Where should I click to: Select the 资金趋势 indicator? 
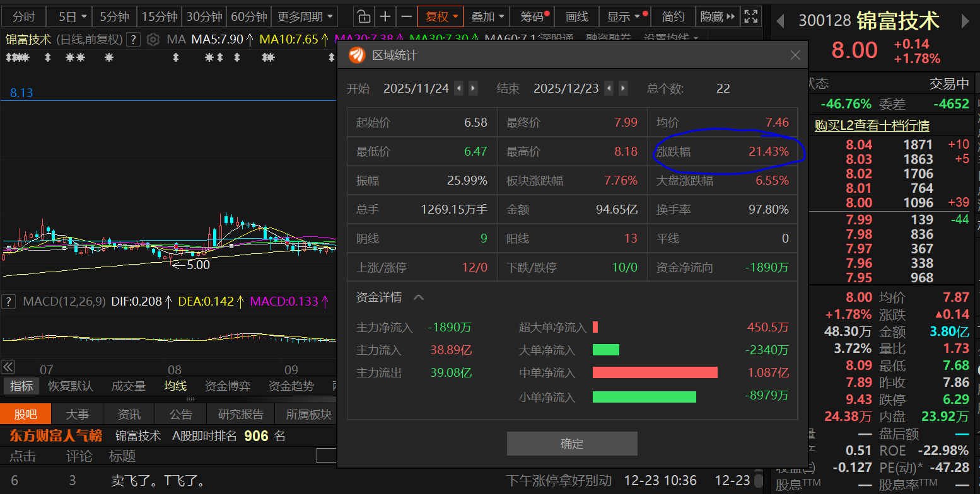click(x=291, y=386)
